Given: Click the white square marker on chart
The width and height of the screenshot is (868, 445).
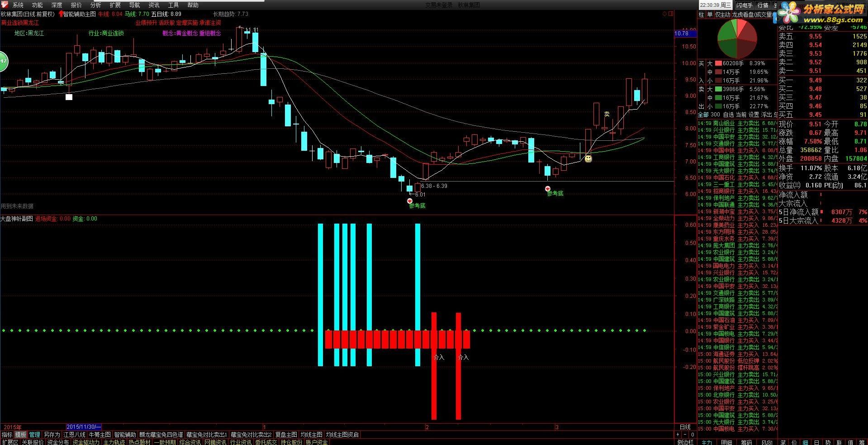Looking at the screenshot, I should tap(69, 97).
